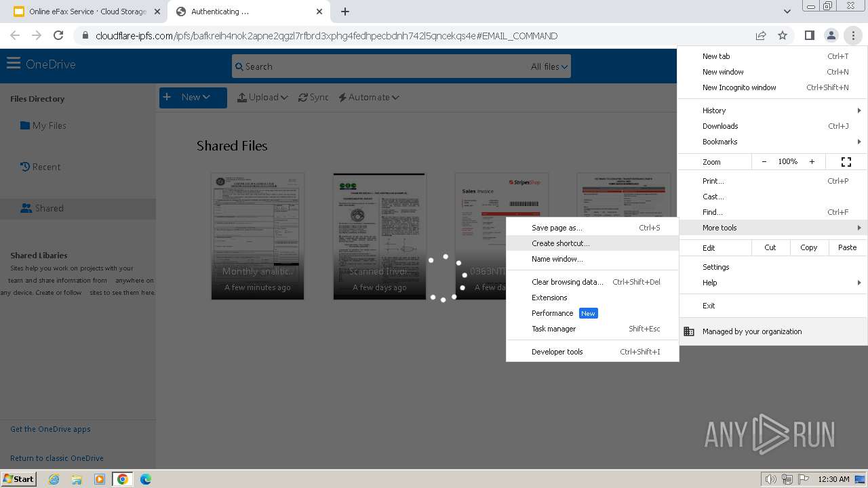Open the New dropdown button
The height and width of the screenshot is (488, 868).
[x=193, y=97]
